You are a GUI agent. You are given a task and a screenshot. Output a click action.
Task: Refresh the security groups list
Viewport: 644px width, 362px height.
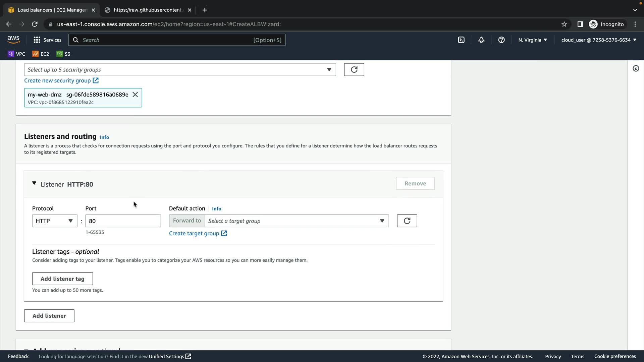pyautogui.click(x=354, y=70)
